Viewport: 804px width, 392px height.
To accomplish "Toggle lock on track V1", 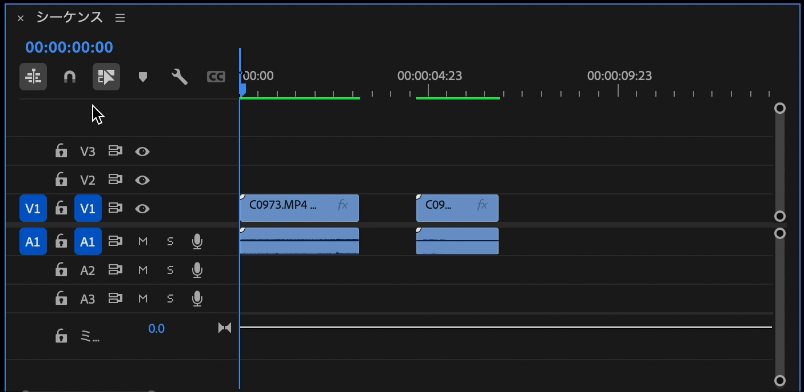I will click(x=61, y=208).
